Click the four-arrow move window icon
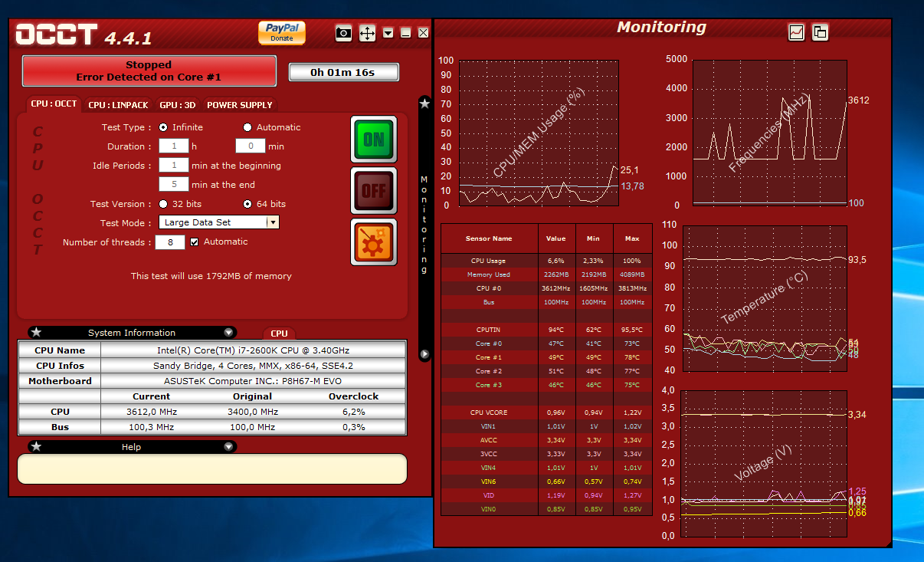The width and height of the screenshot is (924, 562). [x=367, y=33]
